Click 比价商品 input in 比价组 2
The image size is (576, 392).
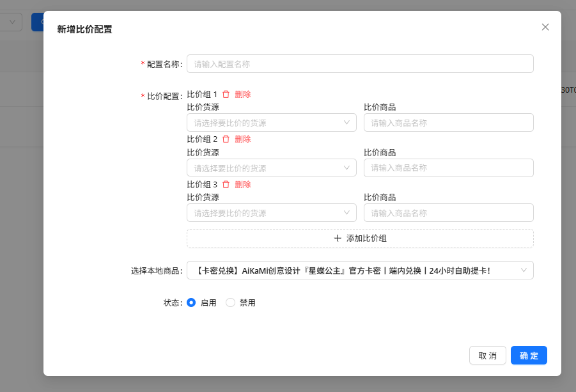tap(448, 168)
